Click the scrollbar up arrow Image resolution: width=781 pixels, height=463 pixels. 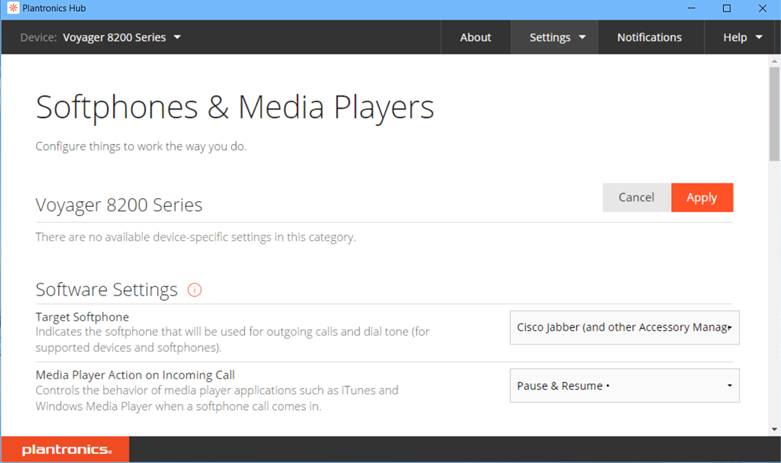[x=774, y=61]
